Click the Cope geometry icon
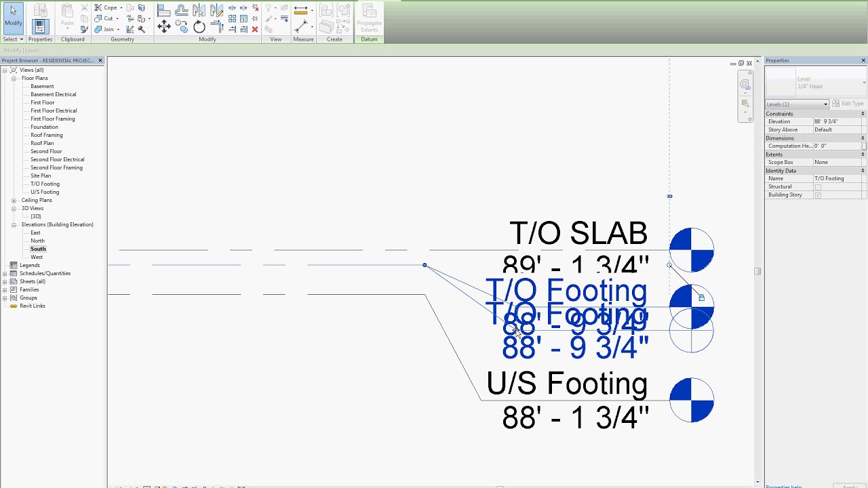The image size is (868, 488). 106,7
